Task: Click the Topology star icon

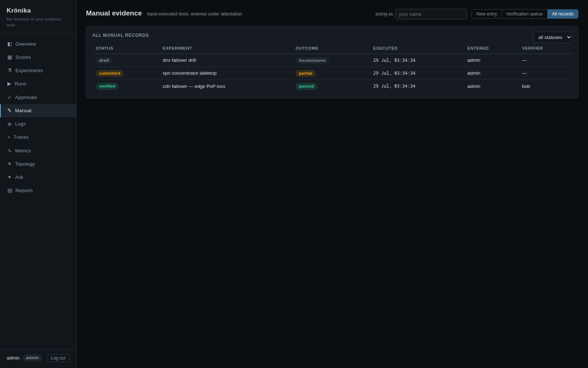Action: pos(10,164)
